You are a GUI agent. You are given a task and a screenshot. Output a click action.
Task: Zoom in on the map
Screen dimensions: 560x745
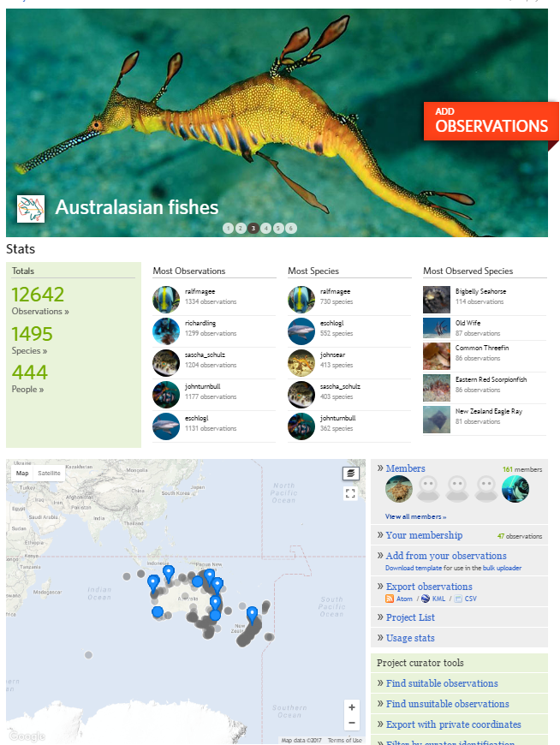tap(351, 707)
